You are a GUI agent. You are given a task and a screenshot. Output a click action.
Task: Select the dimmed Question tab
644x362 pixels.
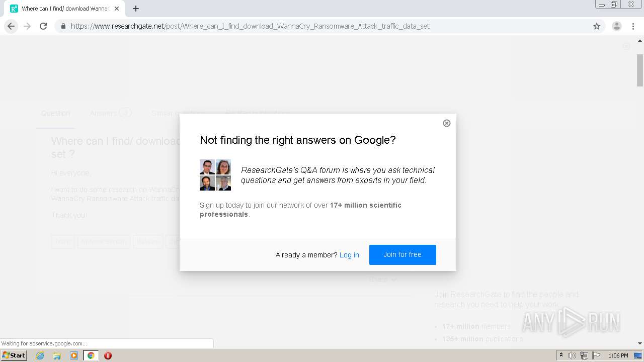(x=55, y=113)
